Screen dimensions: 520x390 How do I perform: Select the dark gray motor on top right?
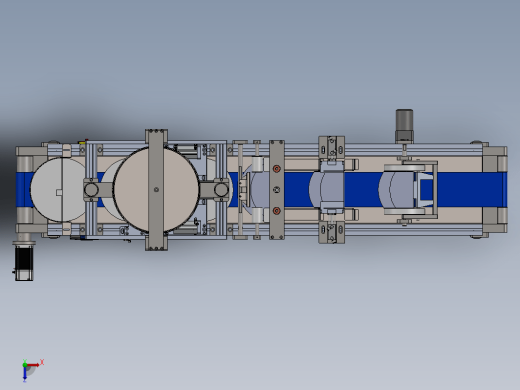click(x=404, y=125)
